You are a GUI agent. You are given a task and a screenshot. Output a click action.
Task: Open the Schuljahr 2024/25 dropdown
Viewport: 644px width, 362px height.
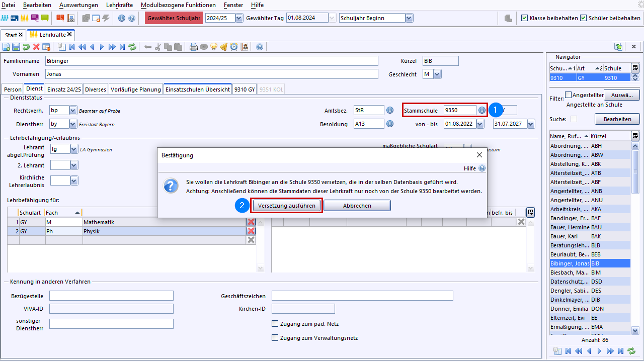click(239, 18)
